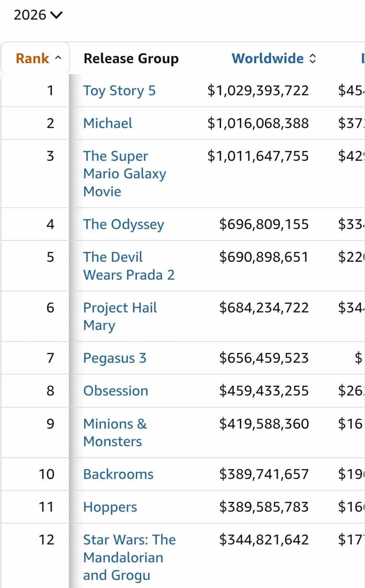Click Toy Story 5 worldwide gross $1,029,393,722
365x588 pixels.
click(x=258, y=90)
